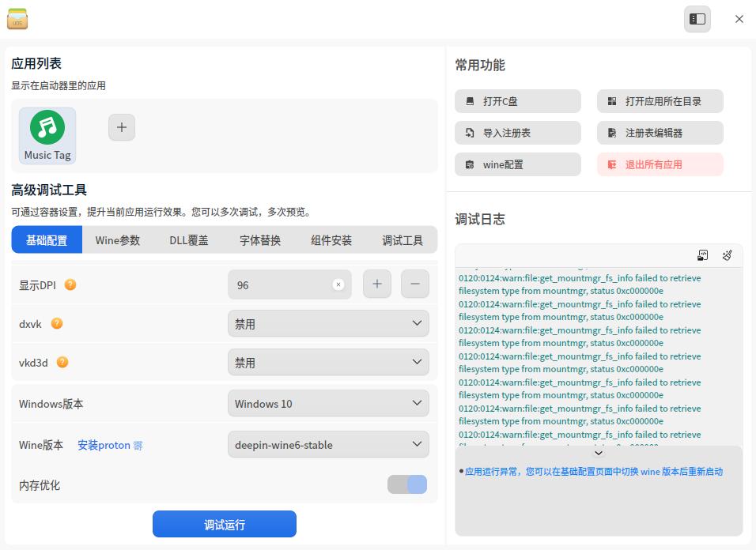Open the dxvk dropdown

(x=328, y=324)
